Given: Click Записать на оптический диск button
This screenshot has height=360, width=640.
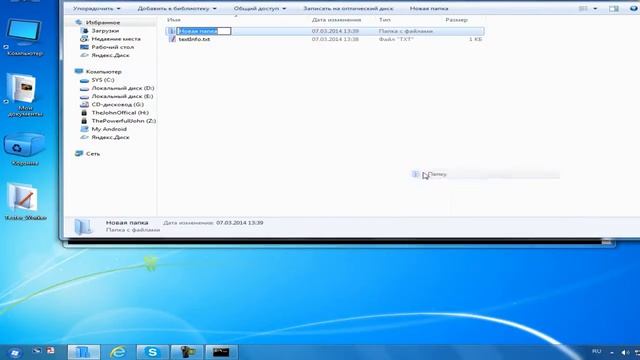Looking at the screenshot, I should [x=348, y=9].
